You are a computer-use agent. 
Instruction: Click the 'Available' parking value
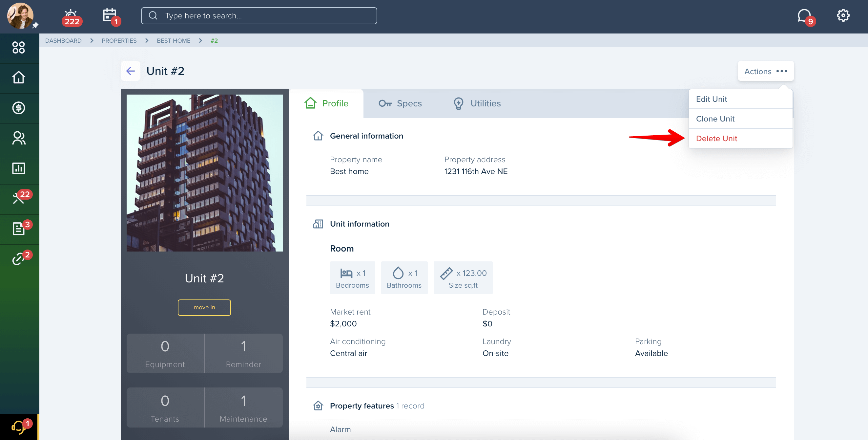click(x=651, y=353)
